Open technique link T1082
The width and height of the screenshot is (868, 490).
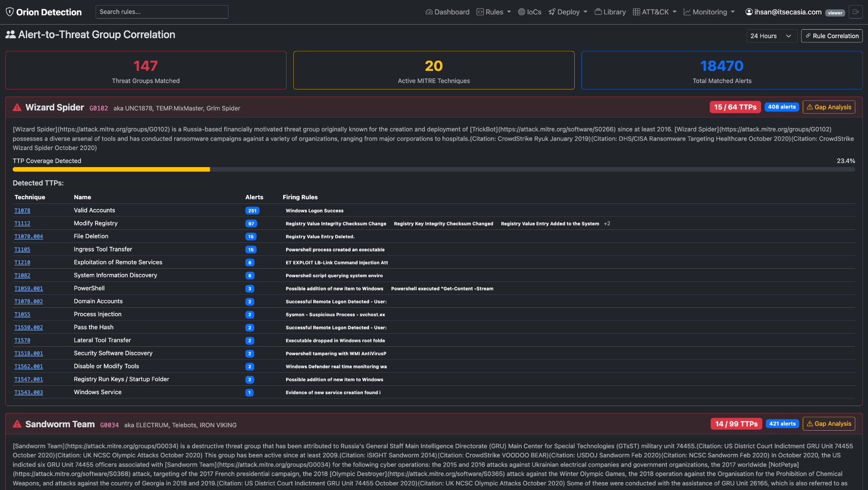pyautogui.click(x=22, y=276)
